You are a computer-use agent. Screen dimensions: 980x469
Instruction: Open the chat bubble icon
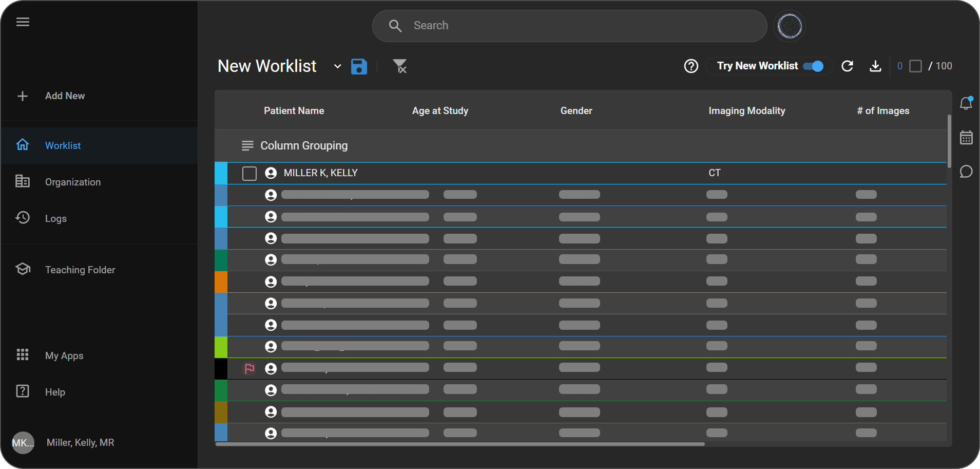coord(966,172)
